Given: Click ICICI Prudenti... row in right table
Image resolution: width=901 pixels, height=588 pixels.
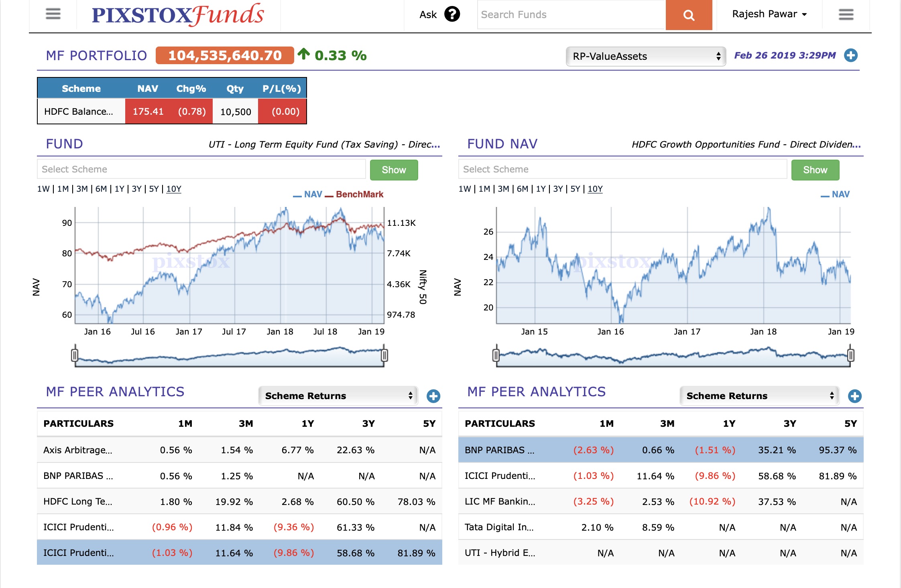Looking at the screenshot, I should [661, 476].
